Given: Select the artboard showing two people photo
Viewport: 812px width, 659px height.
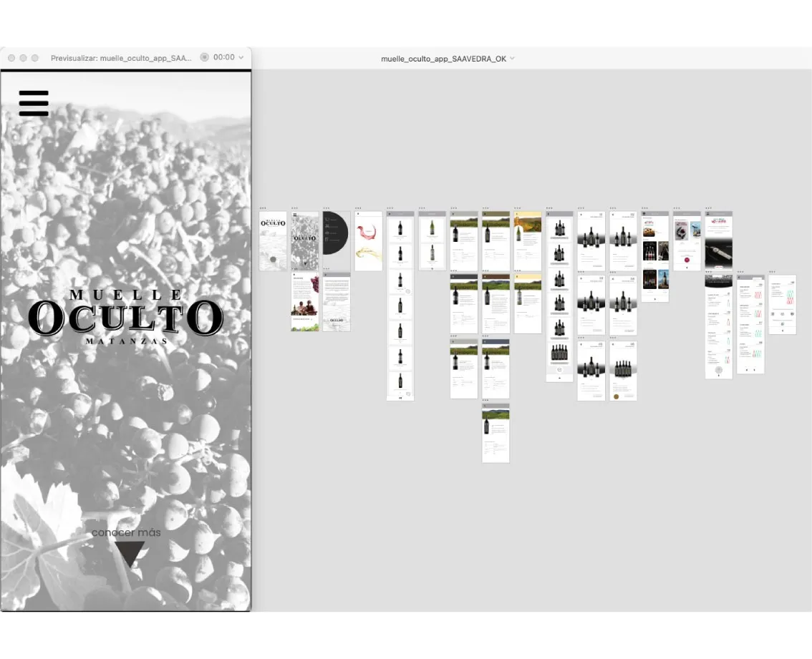Looking at the screenshot, I should [304, 303].
